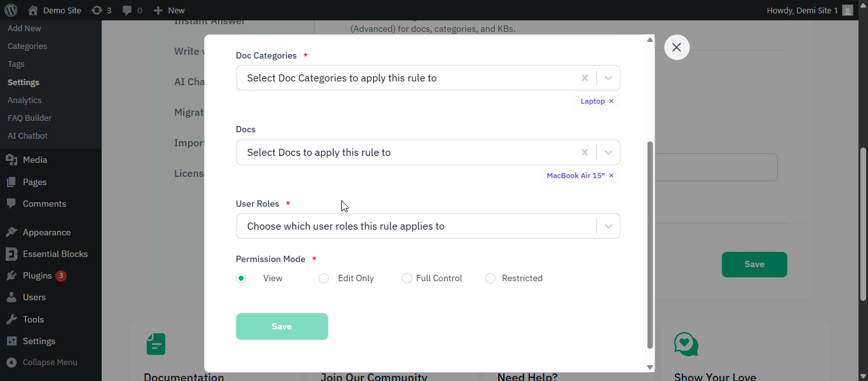Select the Full Control permission mode
The width and height of the screenshot is (868, 381).
(x=407, y=278)
